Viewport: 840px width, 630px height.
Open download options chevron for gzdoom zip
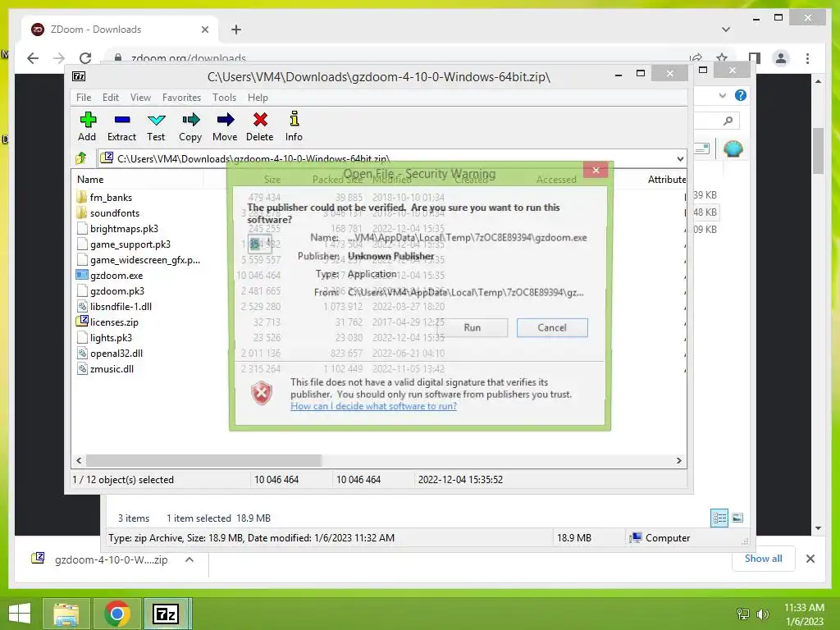click(189, 559)
